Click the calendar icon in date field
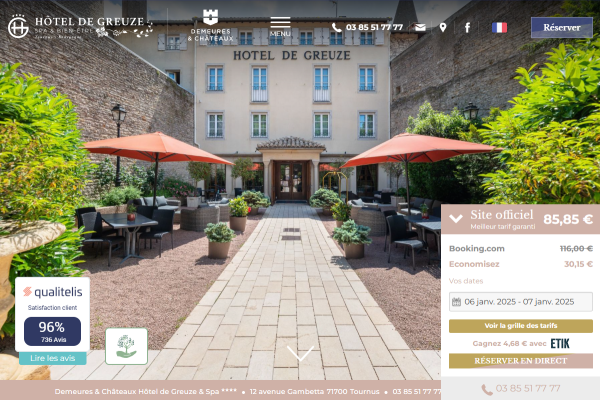The width and height of the screenshot is (600, 400). (x=456, y=302)
